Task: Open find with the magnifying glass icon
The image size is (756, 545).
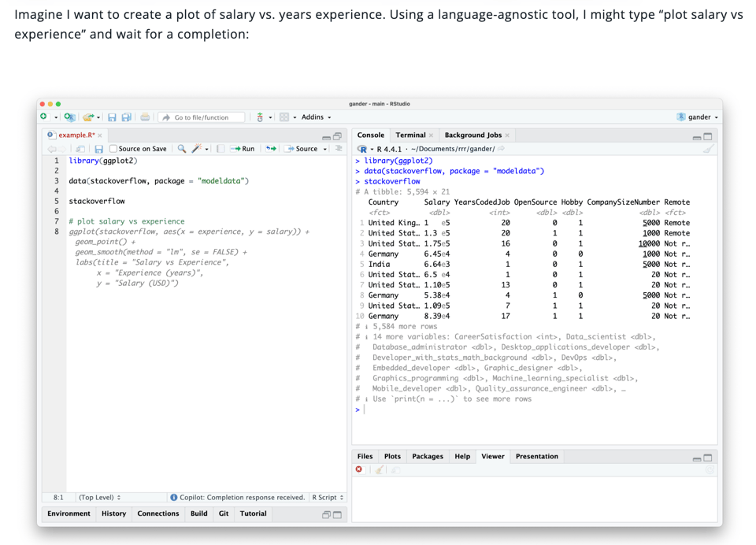Action: pos(182,148)
